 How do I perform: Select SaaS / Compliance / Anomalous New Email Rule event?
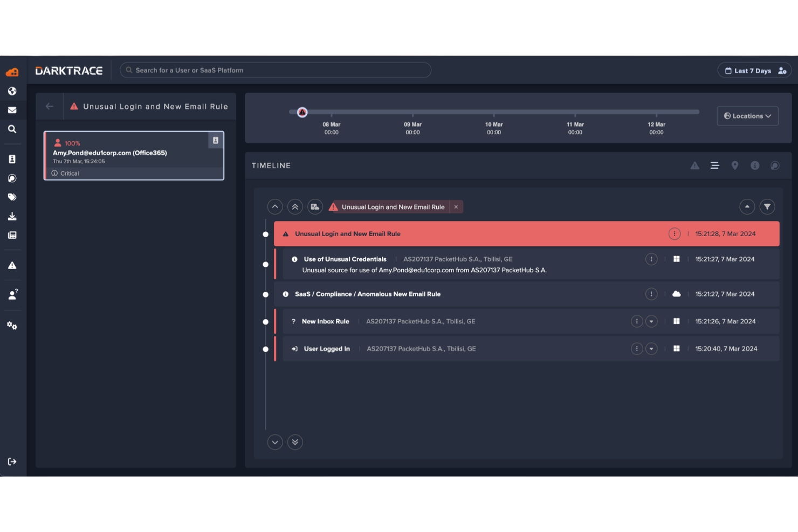526,294
